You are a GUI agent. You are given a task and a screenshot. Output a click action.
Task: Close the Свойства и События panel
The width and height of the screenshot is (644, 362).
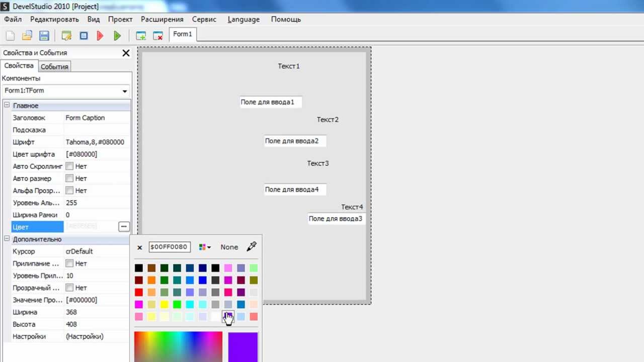point(126,53)
